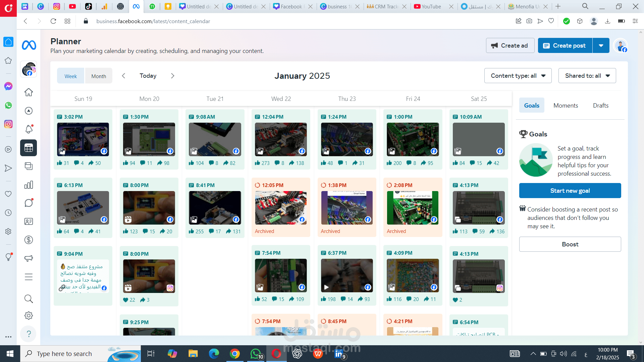
Task: Click the search magnifier icon in sidebar
Action: tap(29, 298)
